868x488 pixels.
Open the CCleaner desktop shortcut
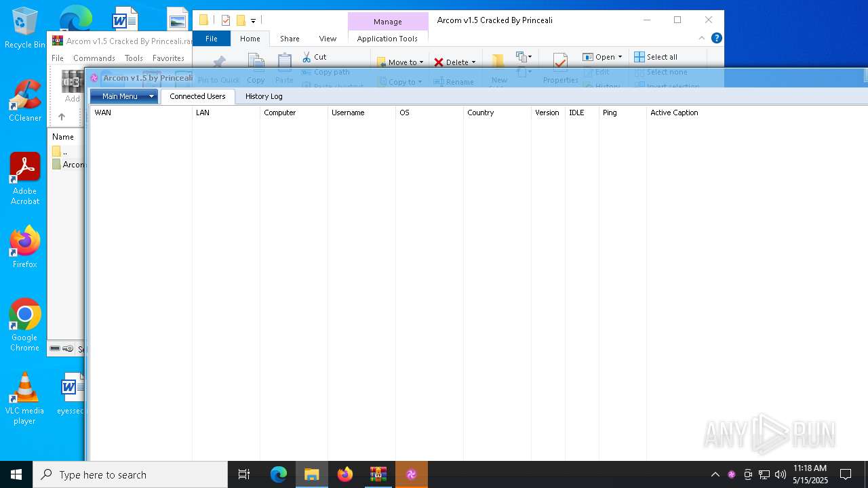[25, 101]
